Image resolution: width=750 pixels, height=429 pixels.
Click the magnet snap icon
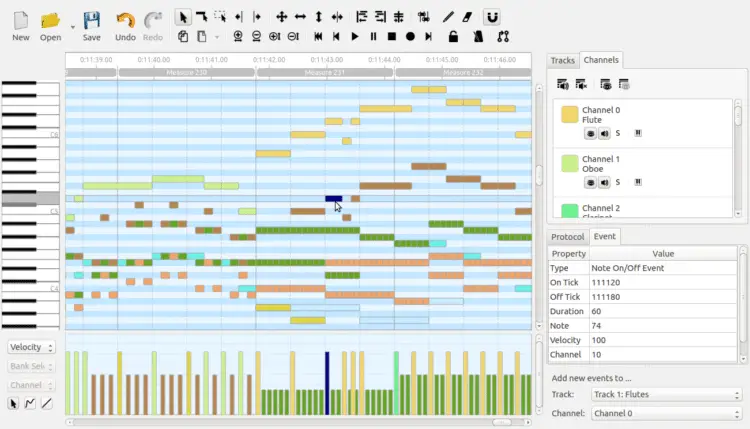coord(490,17)
